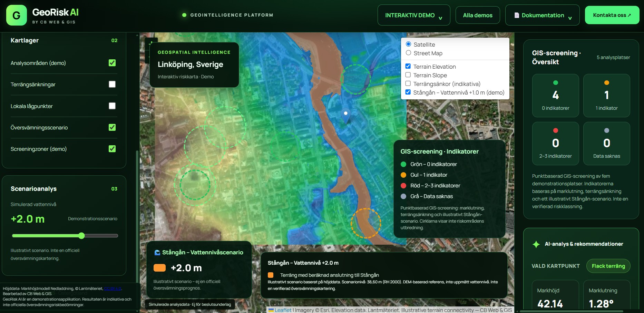The width and height of the screenshot is (644, 313).
Task: Open the Dokumentation dropdown menu
Action: coord(543,15)
